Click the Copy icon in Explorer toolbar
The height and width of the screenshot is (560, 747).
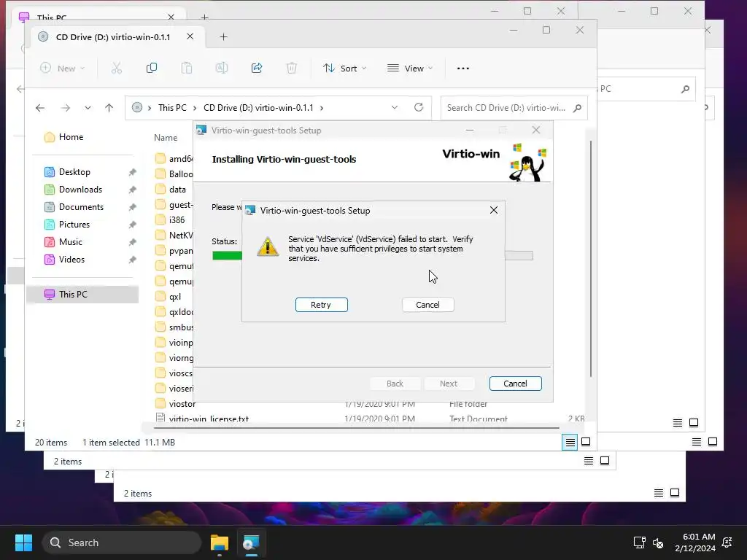[x=152, y=68]
